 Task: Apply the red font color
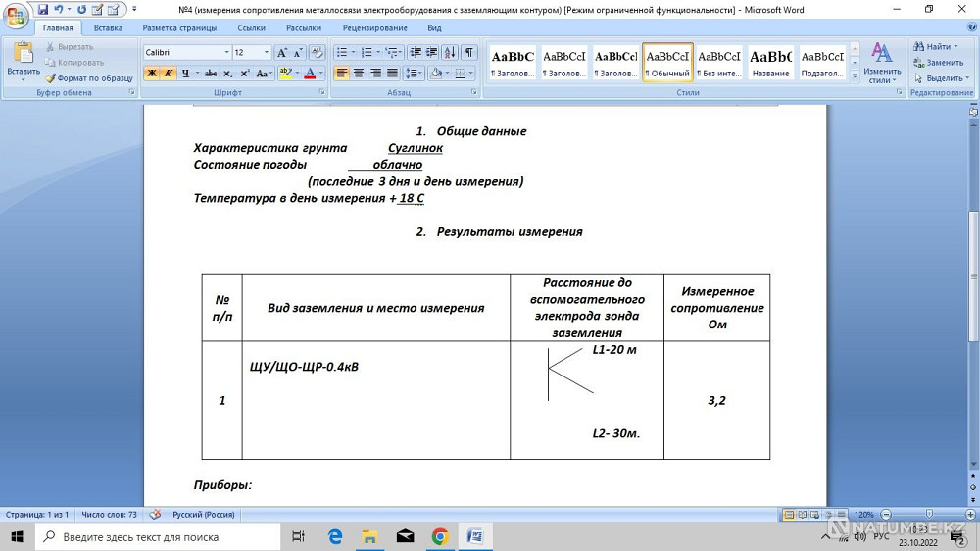click(310, 74)
